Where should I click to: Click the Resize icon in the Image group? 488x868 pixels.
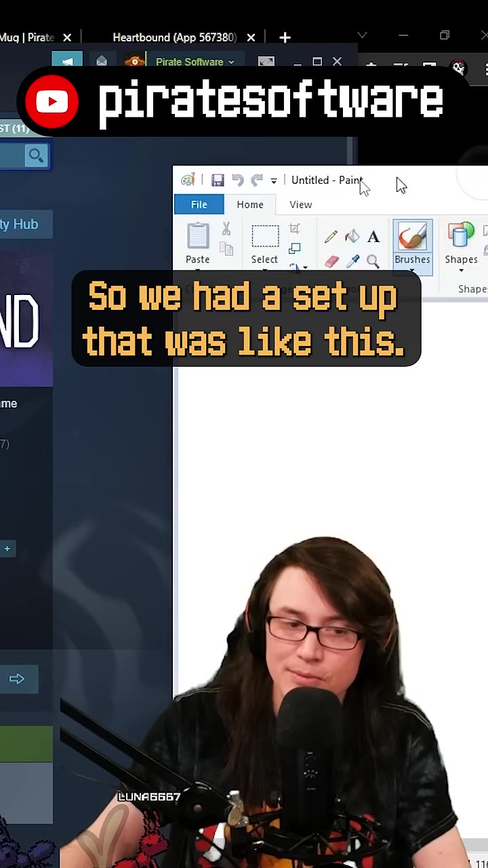(x=295, y=249)
